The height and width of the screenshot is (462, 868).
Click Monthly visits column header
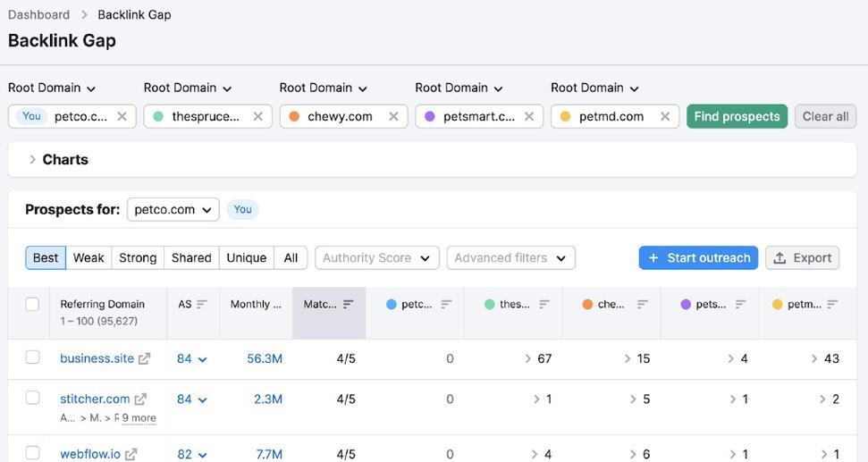point(256,305)
